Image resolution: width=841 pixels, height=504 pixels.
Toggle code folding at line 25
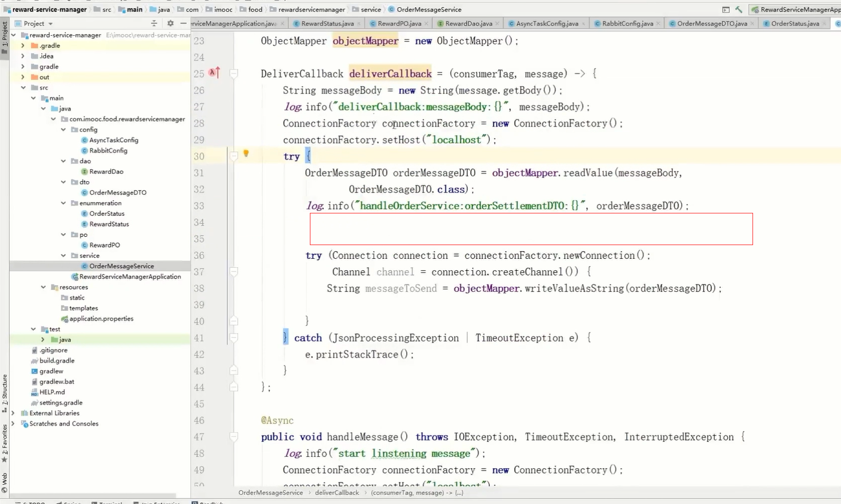(234, 74)
